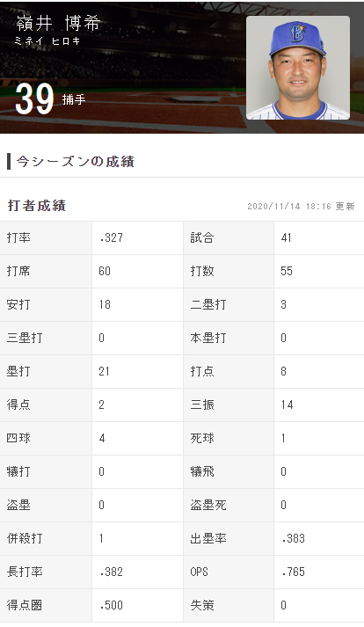Viewport: 364px width, 627px height.
Task: Click the 得点 label cell
Action: [x=46, y=405]
